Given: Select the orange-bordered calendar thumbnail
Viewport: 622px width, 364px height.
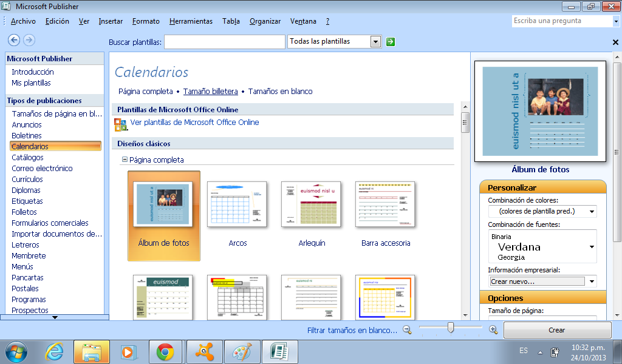Looking at the screenshot, I should pos(385,297).
